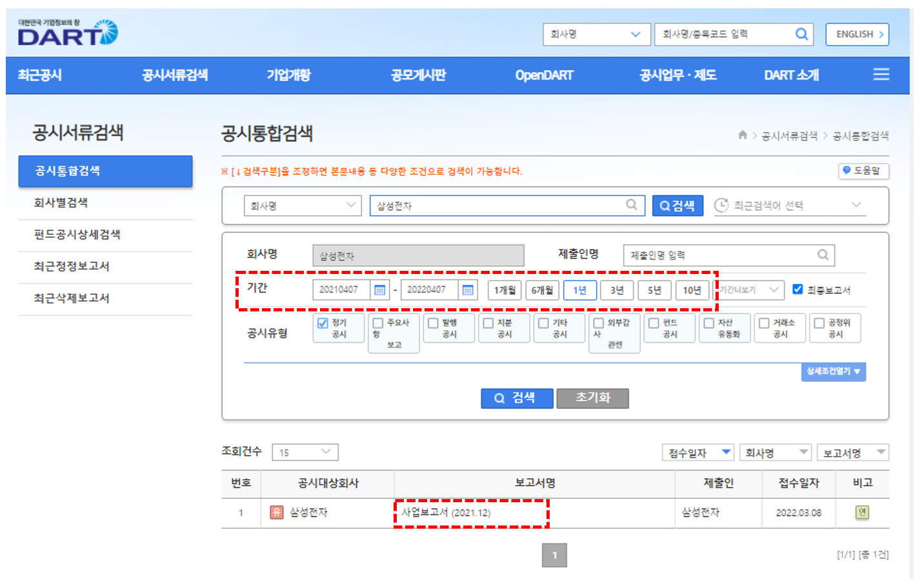Click the end date field 20220407
The image size is (922, 588).
[430, 290]
